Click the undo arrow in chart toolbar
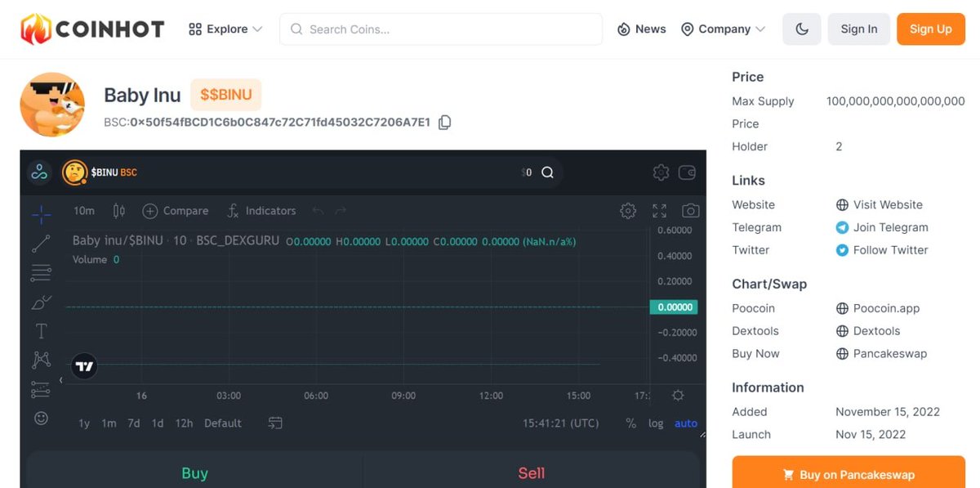Screen dimensions: 980x488 (318, 211)
